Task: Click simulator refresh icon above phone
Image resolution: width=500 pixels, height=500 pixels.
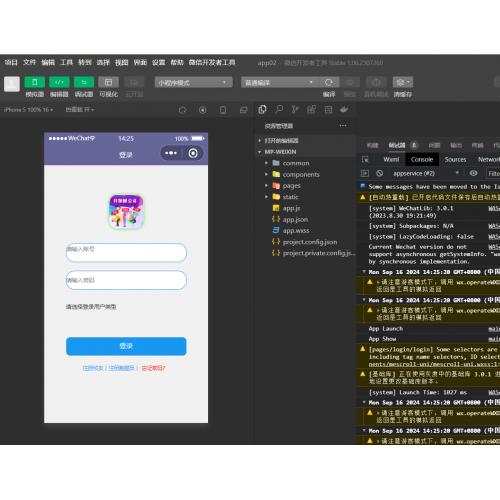Action: pyautogui.click(x=182, y=110)
